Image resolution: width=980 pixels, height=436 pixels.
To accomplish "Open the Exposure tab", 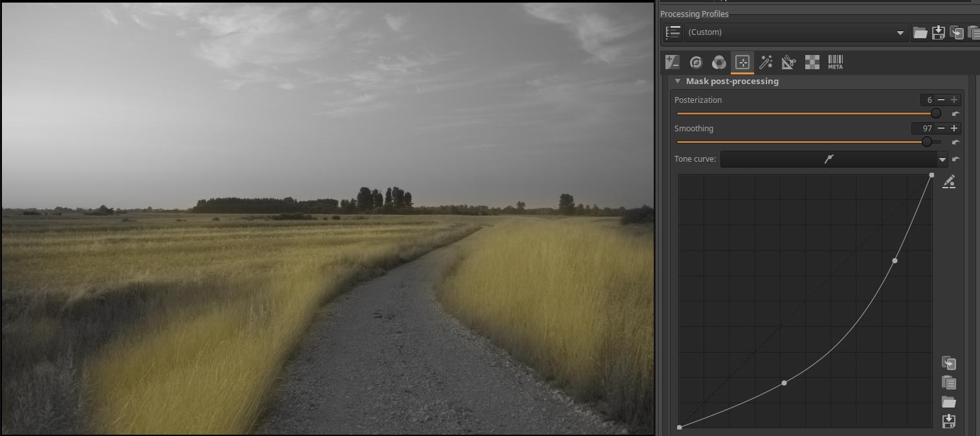I will pos(673,62).
